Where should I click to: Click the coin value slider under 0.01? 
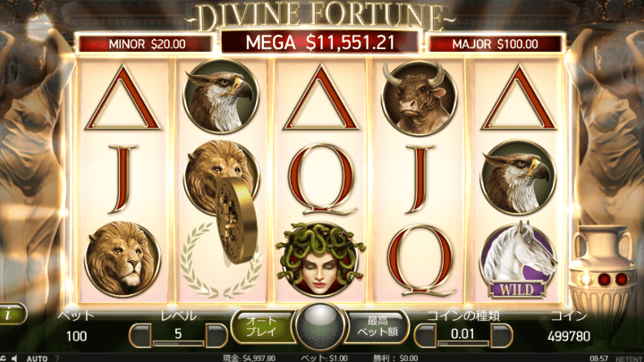pyautogui.click(x=463, y=343)
